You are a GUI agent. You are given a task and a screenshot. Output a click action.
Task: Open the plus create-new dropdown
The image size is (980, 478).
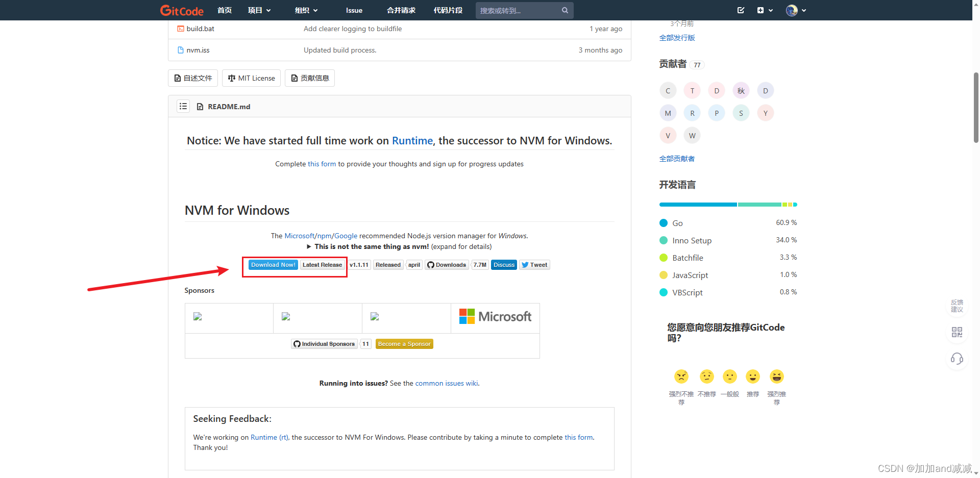click(x=765, y=10)
